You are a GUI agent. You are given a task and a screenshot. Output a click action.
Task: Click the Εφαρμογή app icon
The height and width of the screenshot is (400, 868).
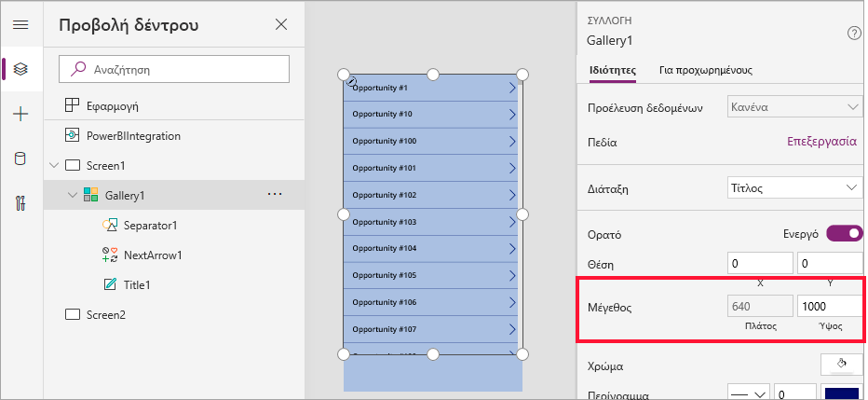click(x=72, y=105)
